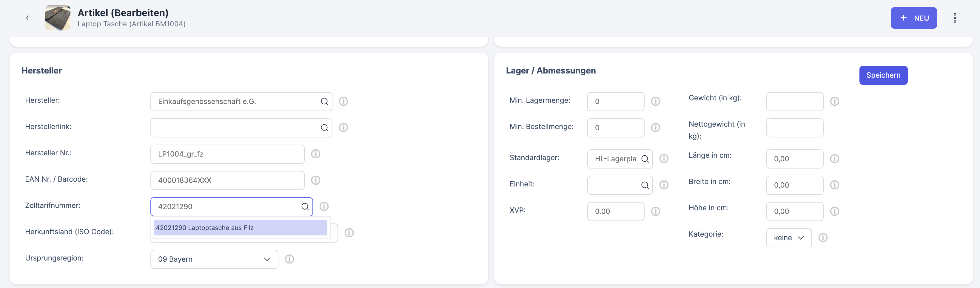
Task: Click the XVP value field
Action: [x=615, y=212]
